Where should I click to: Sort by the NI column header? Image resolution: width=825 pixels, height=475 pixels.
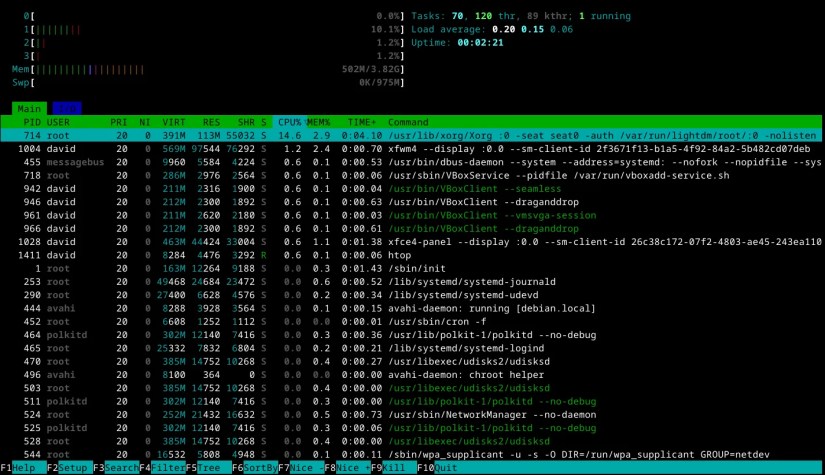(145, 122)
